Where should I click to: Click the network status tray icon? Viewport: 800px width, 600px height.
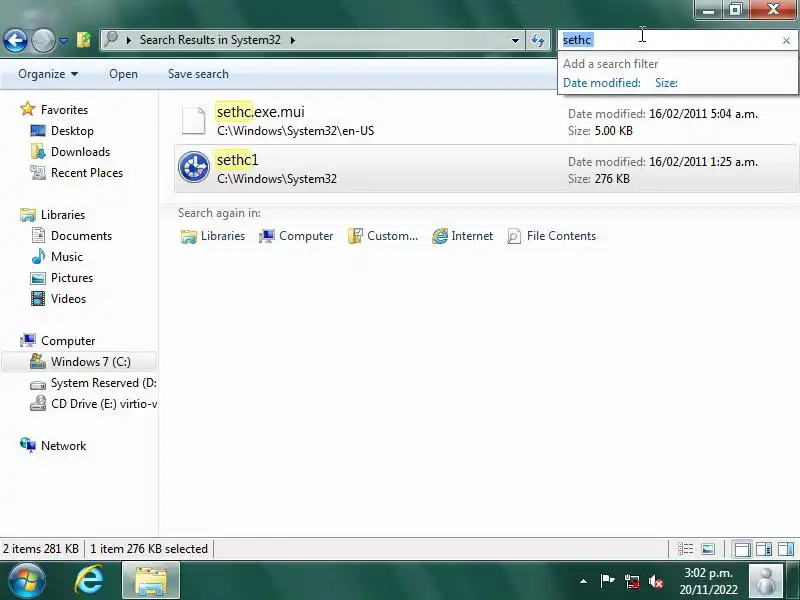point(632,581)
